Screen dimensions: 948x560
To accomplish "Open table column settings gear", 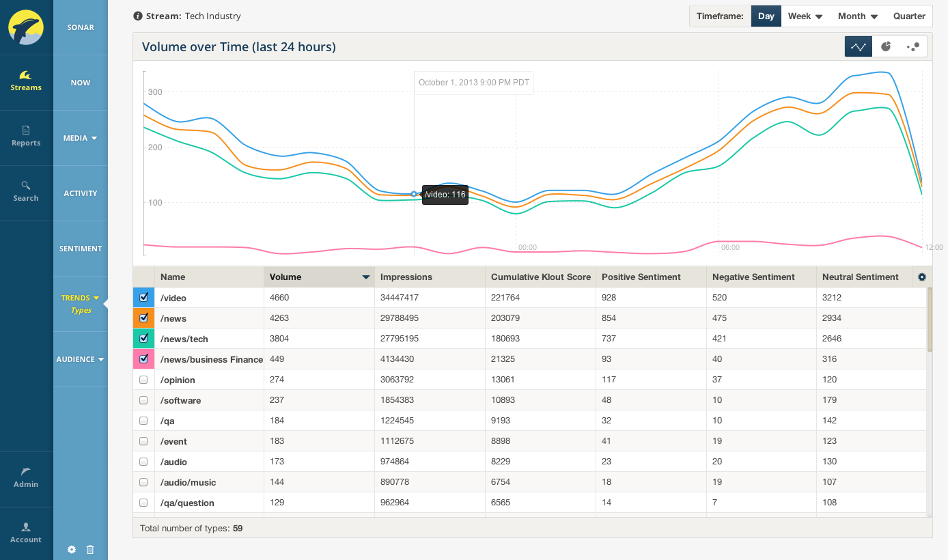I will click(922, 277).
